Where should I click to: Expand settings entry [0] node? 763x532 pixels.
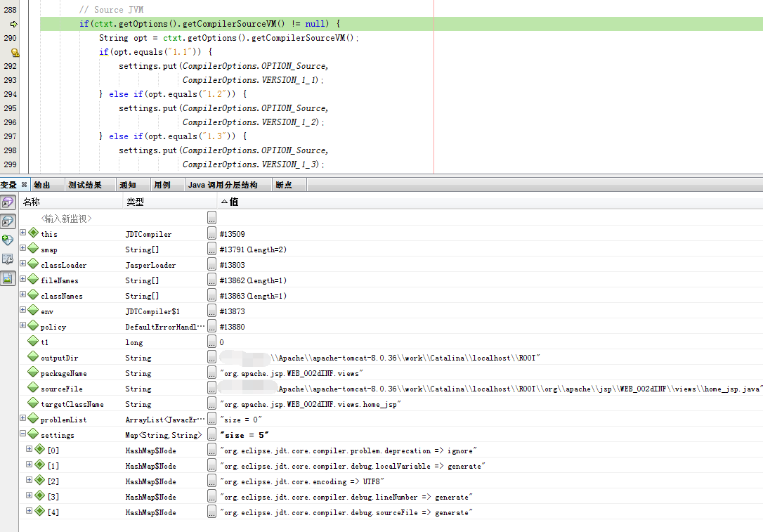point(30,449)
